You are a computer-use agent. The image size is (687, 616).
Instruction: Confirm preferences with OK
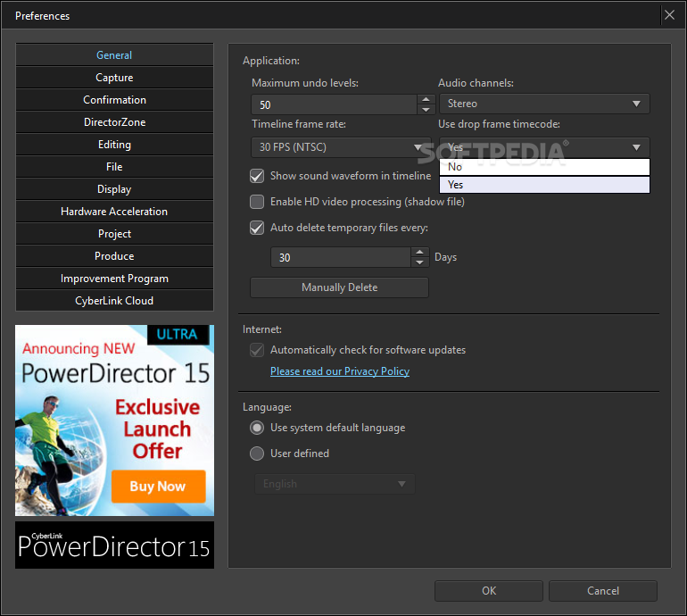point(489,591)
